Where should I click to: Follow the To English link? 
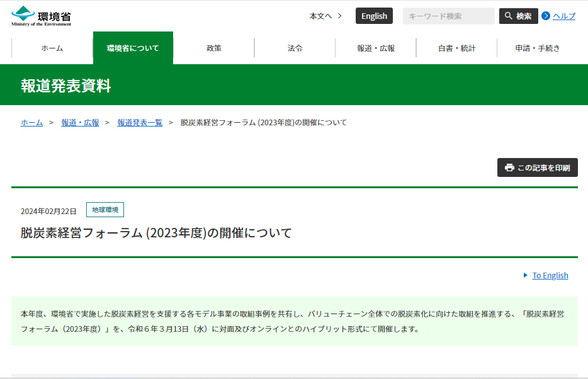[549, 275]
